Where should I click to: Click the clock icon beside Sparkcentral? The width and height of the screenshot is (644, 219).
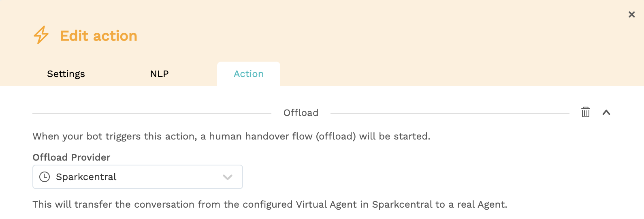tap(45, 177)
